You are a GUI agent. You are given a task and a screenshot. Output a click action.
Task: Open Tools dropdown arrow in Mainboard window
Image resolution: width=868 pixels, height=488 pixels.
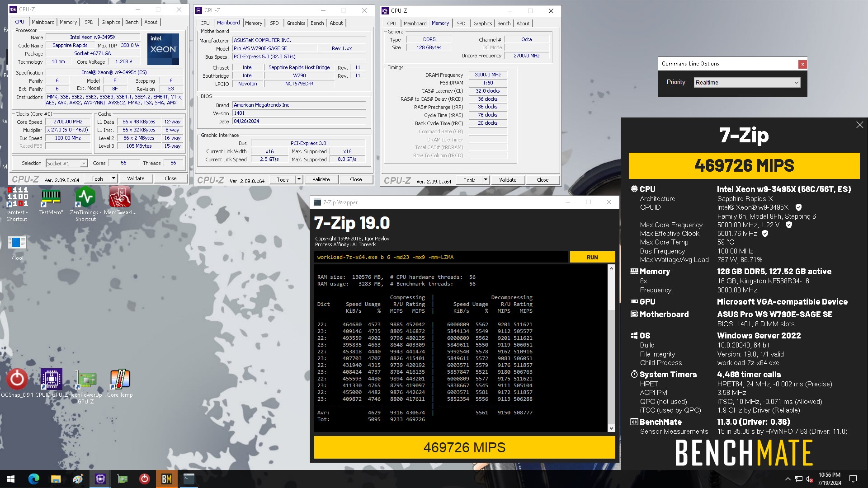click(x=299, y=179)
